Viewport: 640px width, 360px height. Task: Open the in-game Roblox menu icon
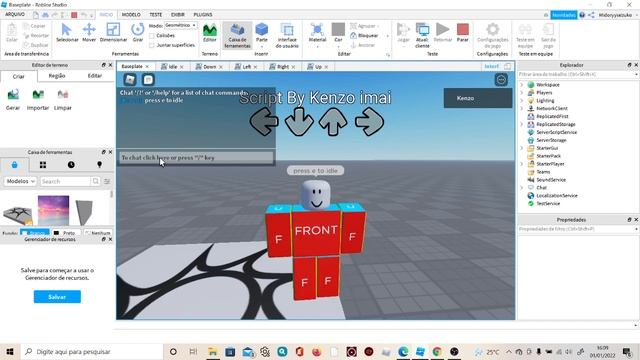click(130, 80)
